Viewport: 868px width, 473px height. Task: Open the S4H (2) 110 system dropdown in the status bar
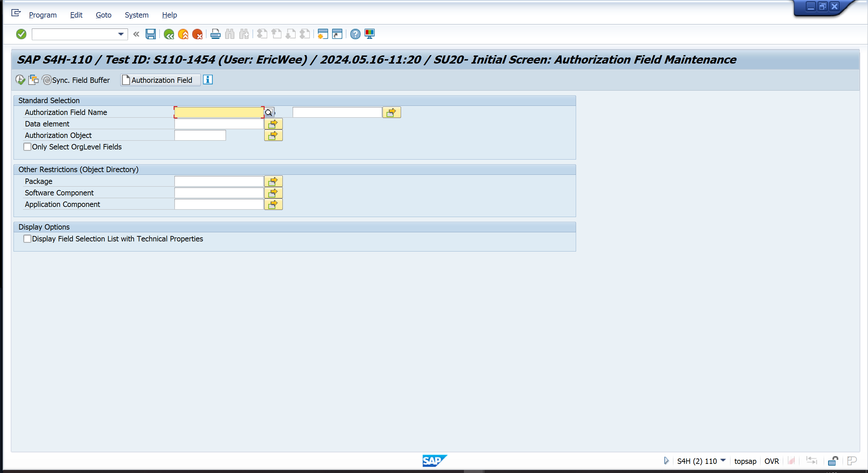[723, 460]
